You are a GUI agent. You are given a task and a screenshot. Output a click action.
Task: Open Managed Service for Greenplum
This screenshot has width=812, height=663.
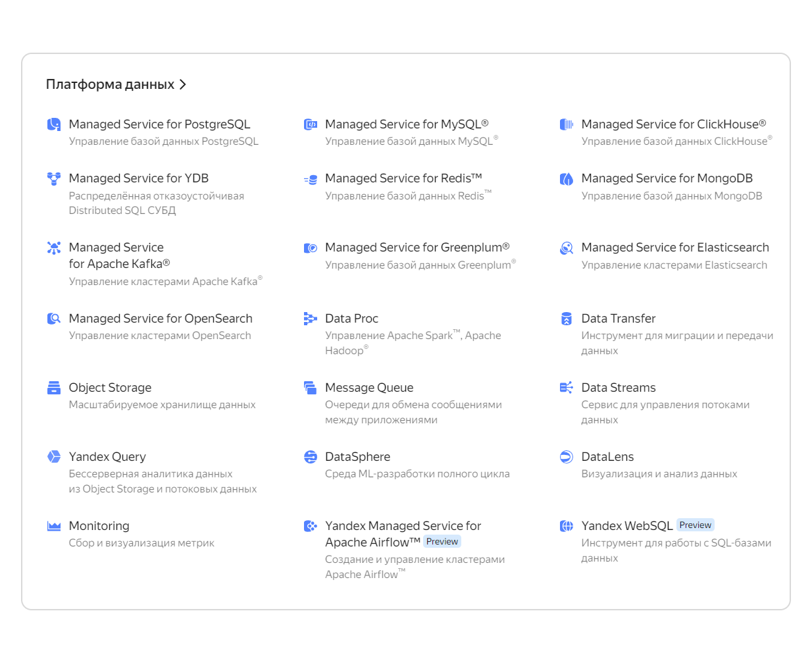tap(417, 247)
